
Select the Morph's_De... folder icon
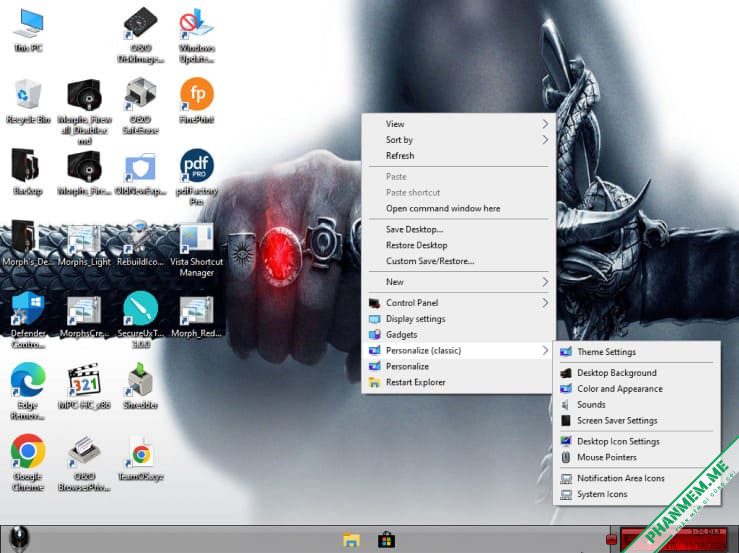(23, 237)
